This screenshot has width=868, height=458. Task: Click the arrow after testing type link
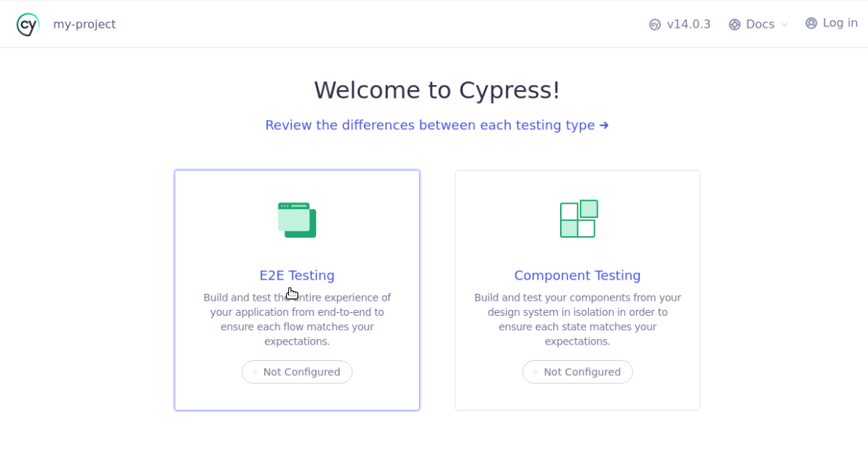point(604,126)
